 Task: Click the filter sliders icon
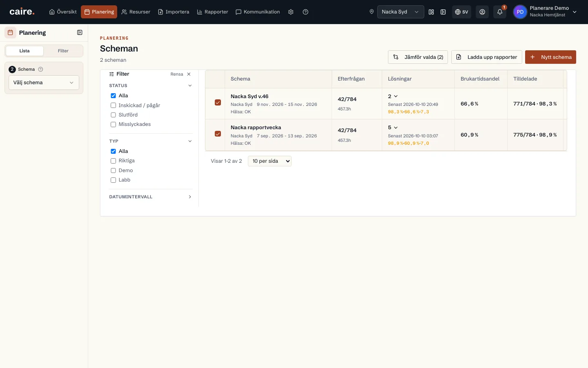point(111,74)
